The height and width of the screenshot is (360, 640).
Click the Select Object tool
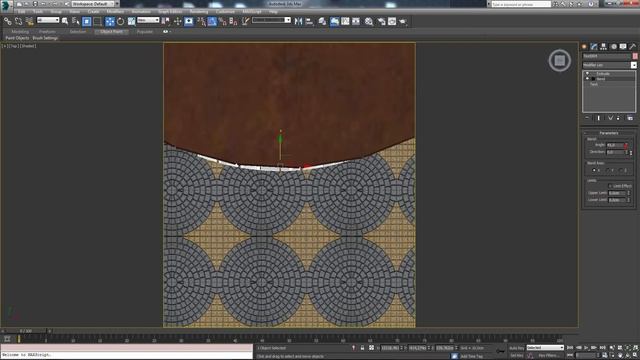coord(65,21)
